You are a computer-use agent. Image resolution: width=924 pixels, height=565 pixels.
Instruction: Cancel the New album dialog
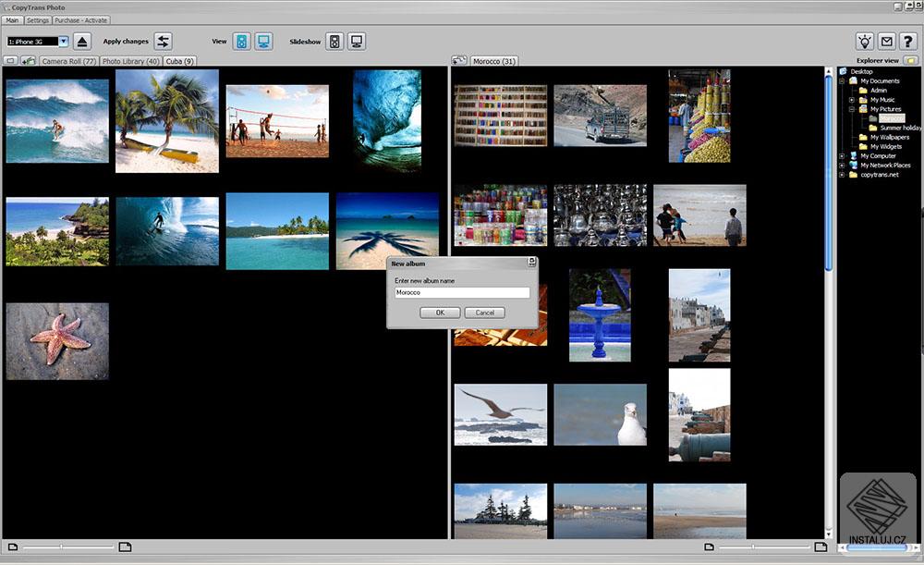pyautogui.click(x=484, y=313)
